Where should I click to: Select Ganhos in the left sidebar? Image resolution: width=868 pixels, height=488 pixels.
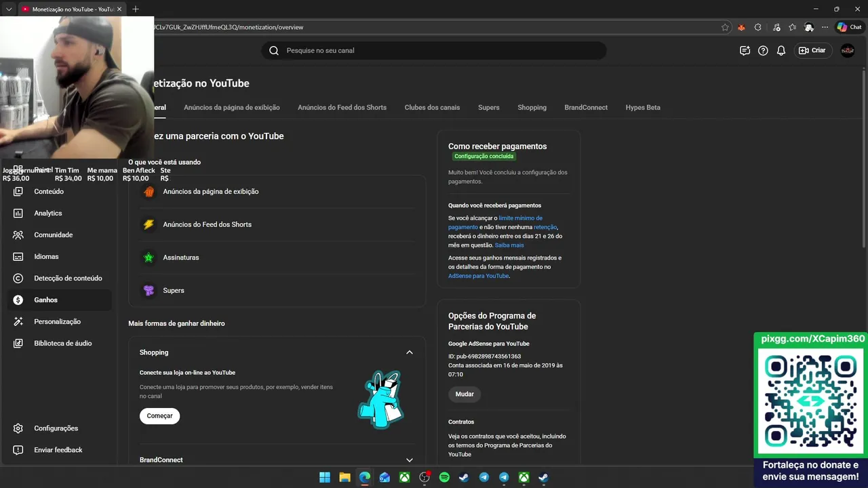tap(60, 300)
